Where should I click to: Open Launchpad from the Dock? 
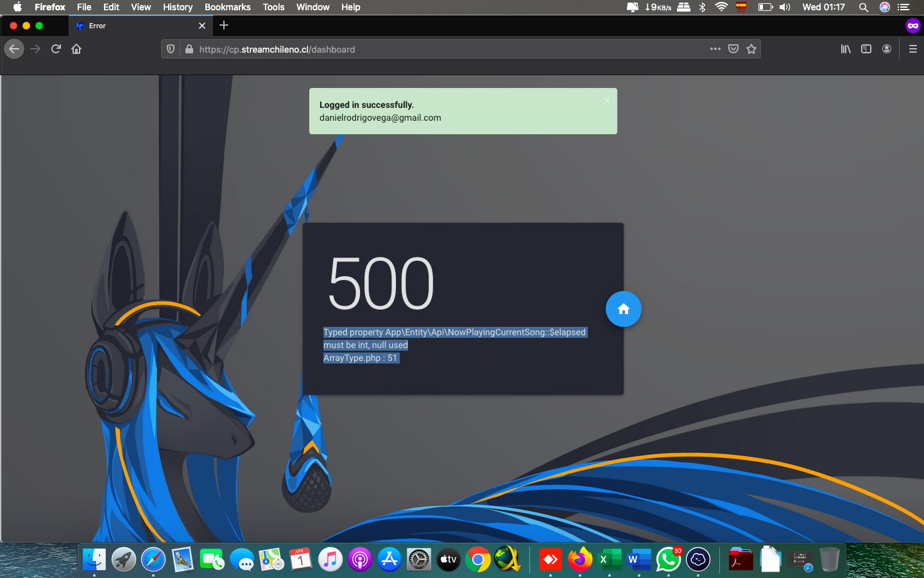pos(124,559)
